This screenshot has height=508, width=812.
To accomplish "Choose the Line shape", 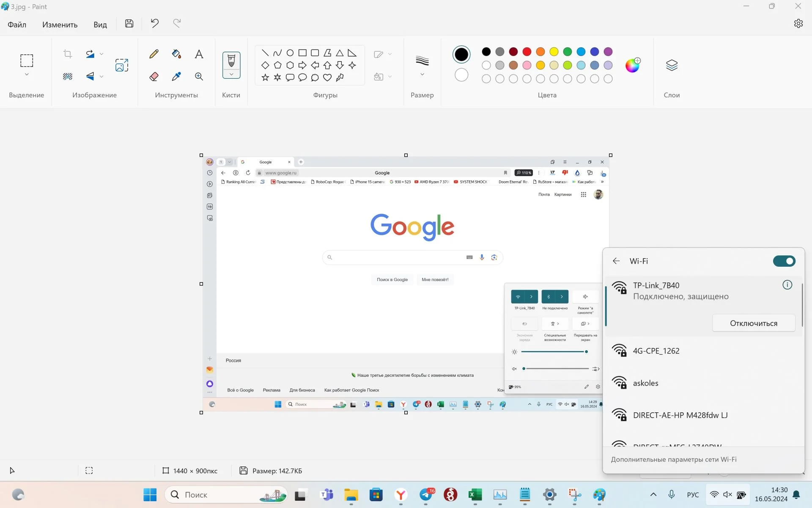I will (265, 53).
